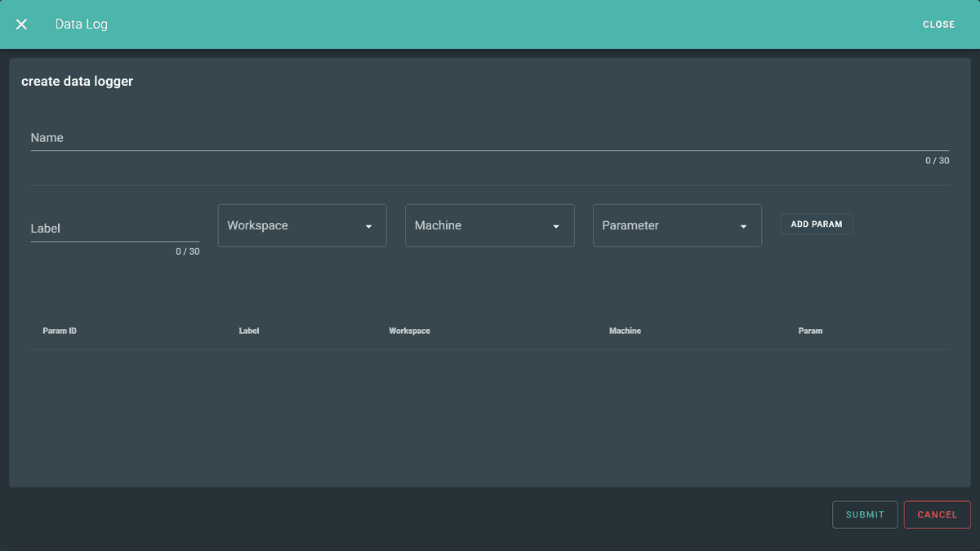
Task: Click the caret icon in Parameter selector
Action: click(x=743, y=226)
